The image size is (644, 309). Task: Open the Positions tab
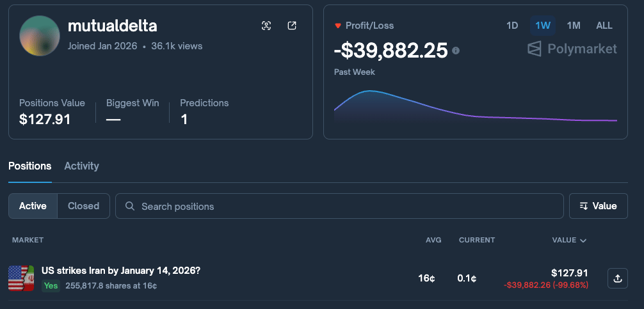click(x=29, y=166)
